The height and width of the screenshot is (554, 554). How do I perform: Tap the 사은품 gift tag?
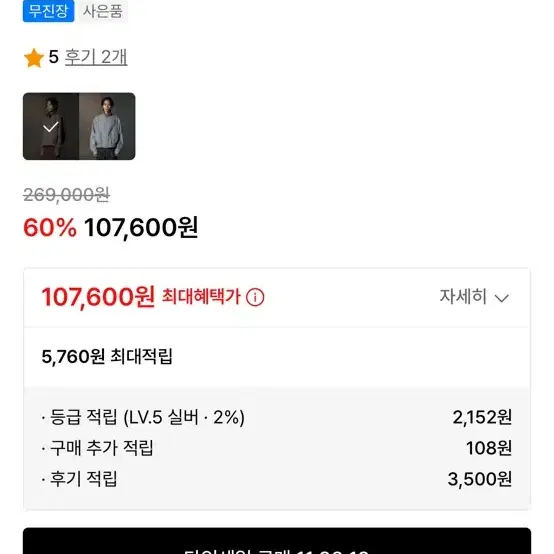103,11
